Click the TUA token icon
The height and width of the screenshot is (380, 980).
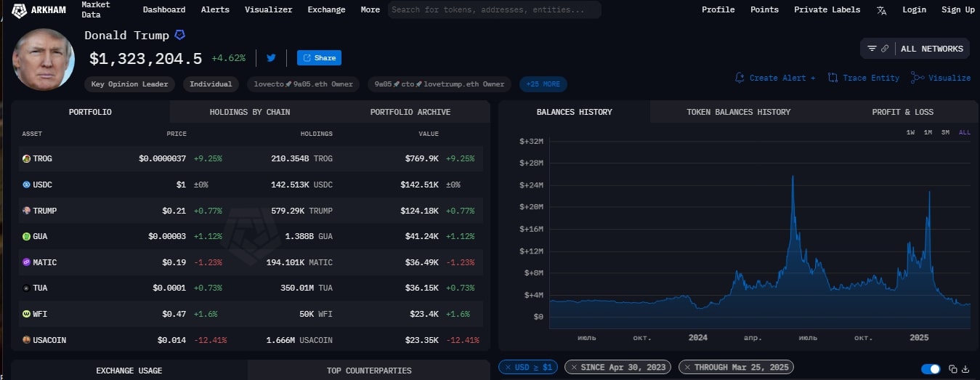26,288
